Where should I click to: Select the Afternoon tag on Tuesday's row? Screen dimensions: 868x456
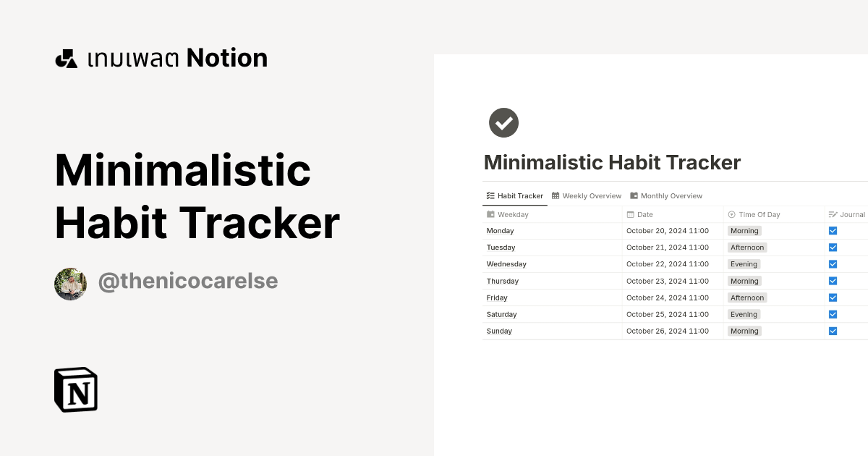(x=746, y=247)
